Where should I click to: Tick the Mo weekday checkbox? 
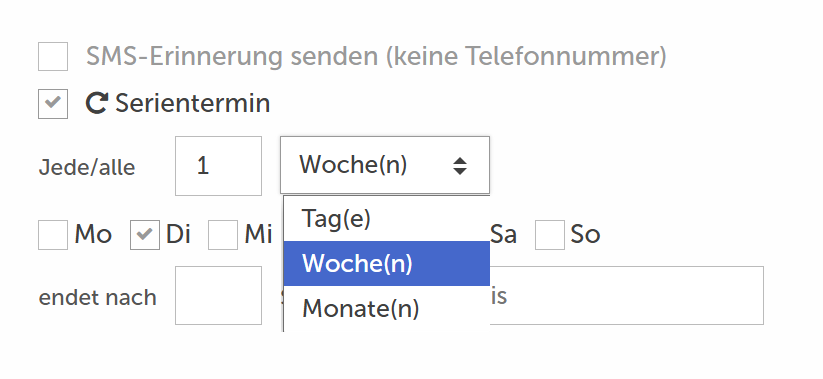[53, 235]
